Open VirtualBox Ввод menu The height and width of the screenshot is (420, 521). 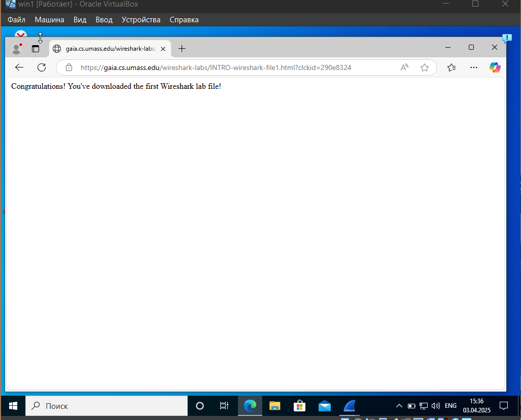coord(104,20)
